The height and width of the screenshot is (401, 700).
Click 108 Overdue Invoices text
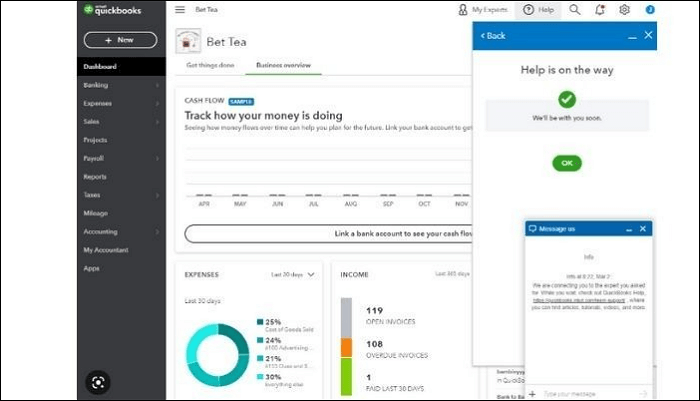(x=397, y=349)
